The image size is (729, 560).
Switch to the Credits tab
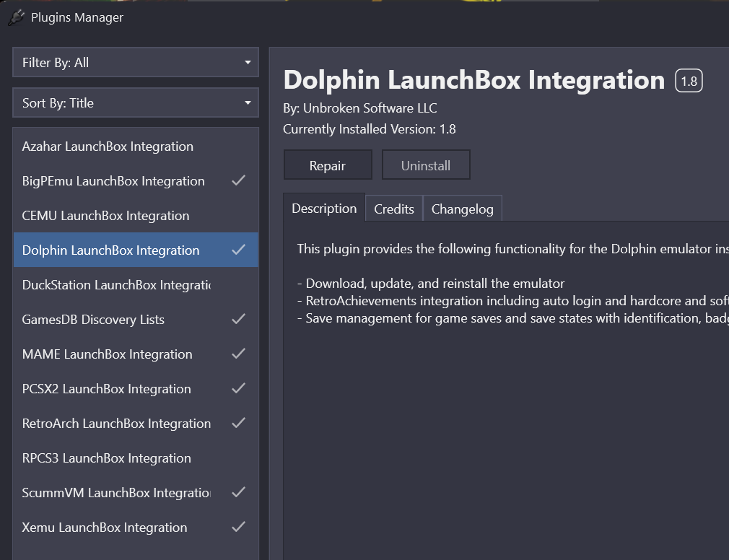[x=394, y=209]
